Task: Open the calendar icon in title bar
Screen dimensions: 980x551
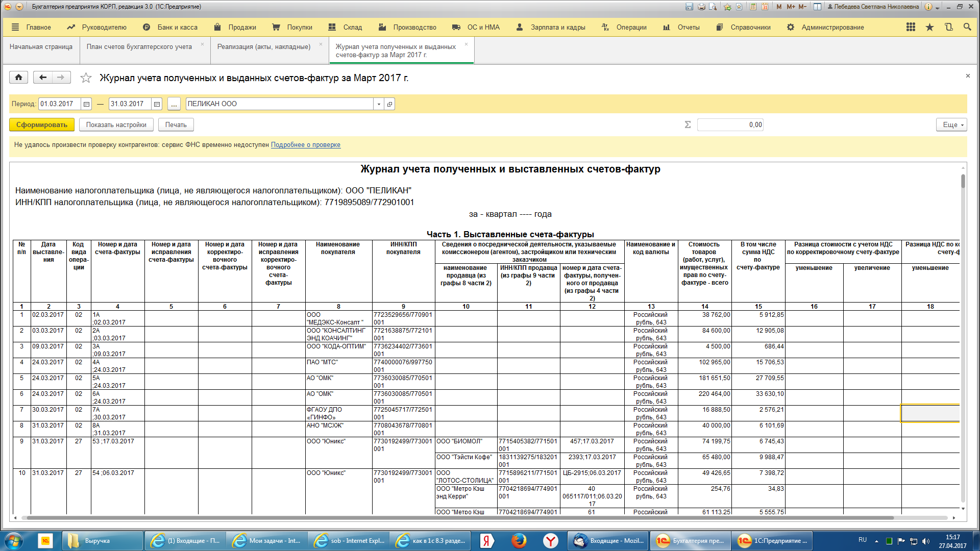Action: pyautogui.click(x=765, y=7)
